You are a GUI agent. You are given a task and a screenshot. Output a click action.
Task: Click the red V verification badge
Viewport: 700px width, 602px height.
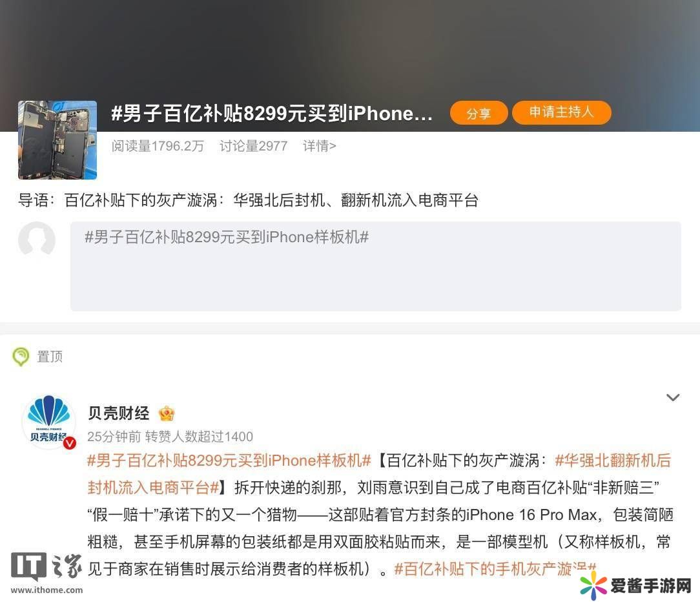pos(69,442)
